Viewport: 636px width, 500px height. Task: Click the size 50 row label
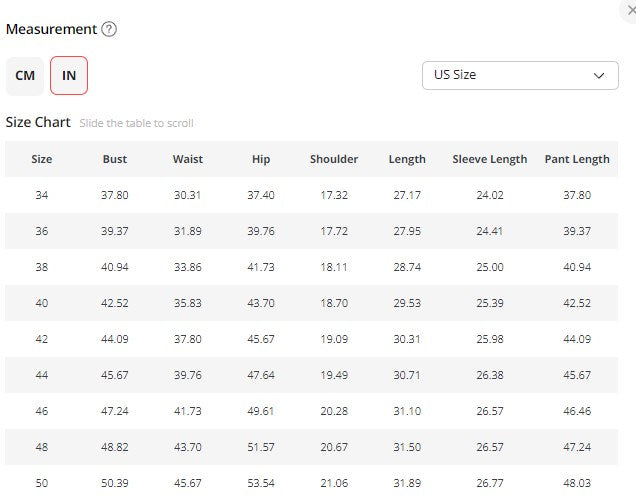tap(42, 483)
